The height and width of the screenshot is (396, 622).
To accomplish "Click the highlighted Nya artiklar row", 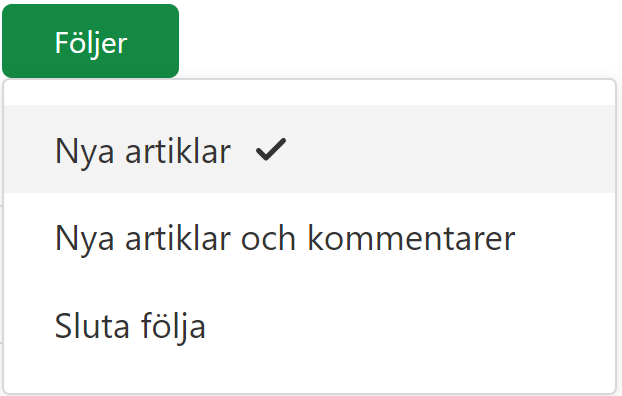I will [309, 149].
